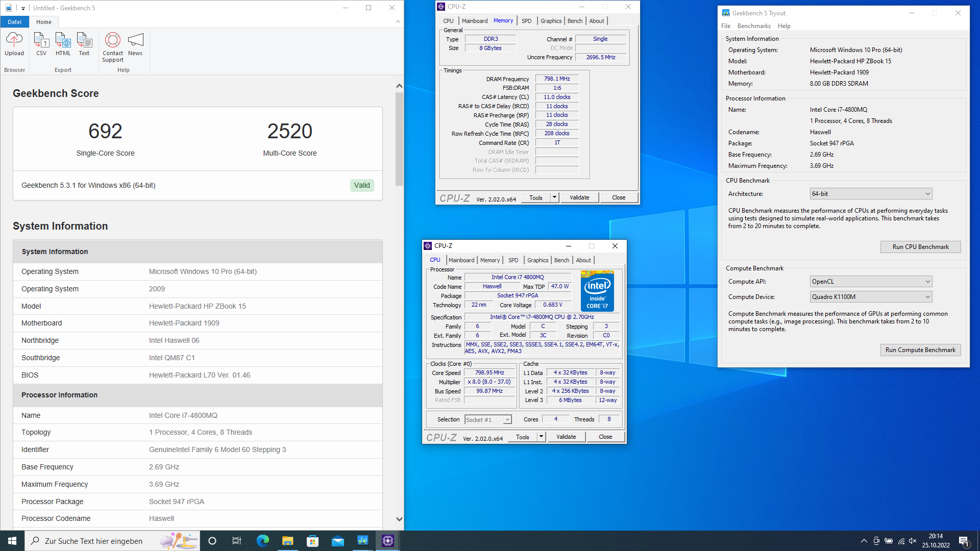The image size is (980, 551).
Task: Click Tools button in upper CPU-Z window
Action: point(536,197)
